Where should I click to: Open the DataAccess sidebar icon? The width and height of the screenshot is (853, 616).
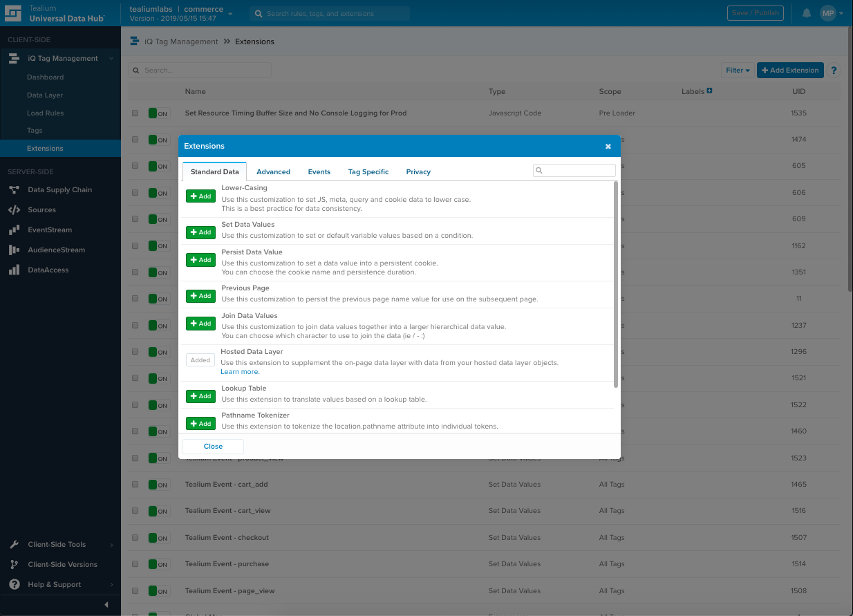pos(14,270)
